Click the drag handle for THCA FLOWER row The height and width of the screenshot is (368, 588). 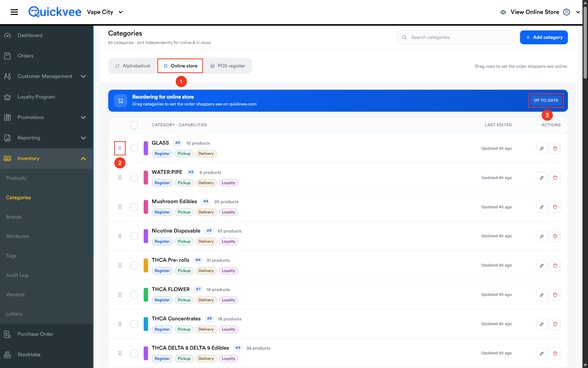tap(120, 295)
